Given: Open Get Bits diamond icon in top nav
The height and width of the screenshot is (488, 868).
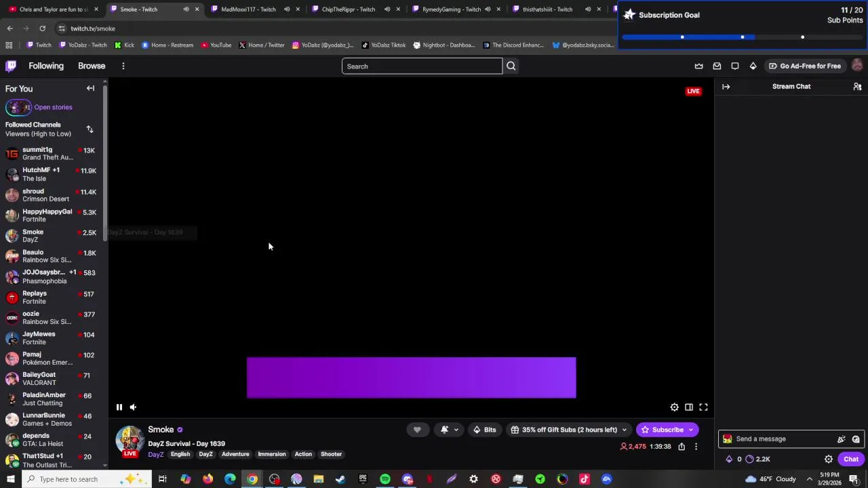Looking at the screenshot, I should click(753, 66).
